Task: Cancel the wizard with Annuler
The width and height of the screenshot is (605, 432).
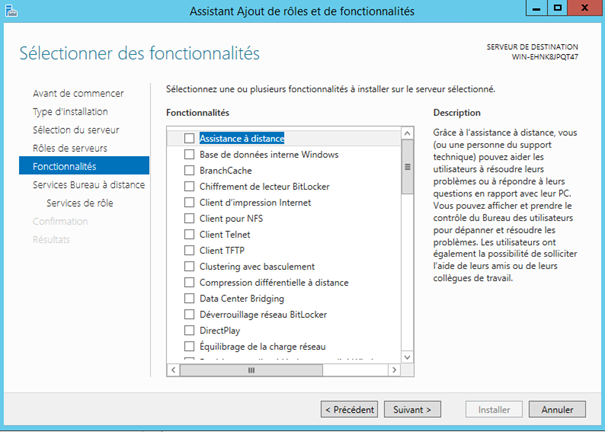Action: (557, 409)
